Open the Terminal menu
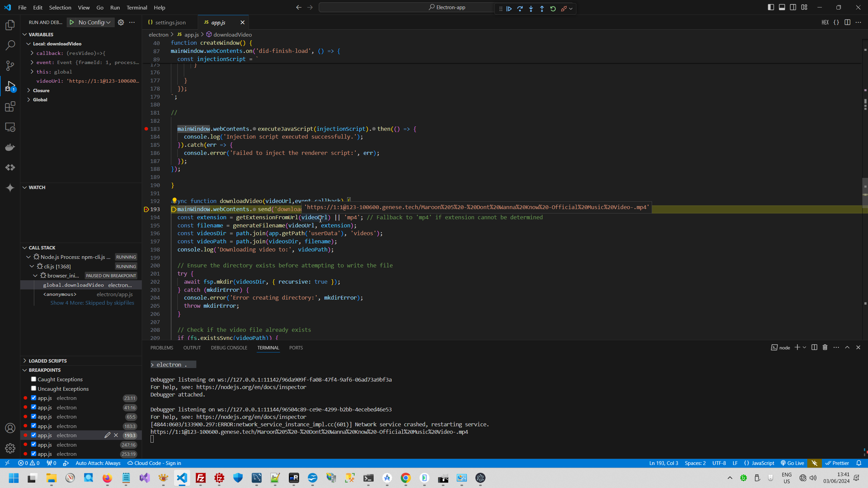868x488 pixels. [137, 7]
